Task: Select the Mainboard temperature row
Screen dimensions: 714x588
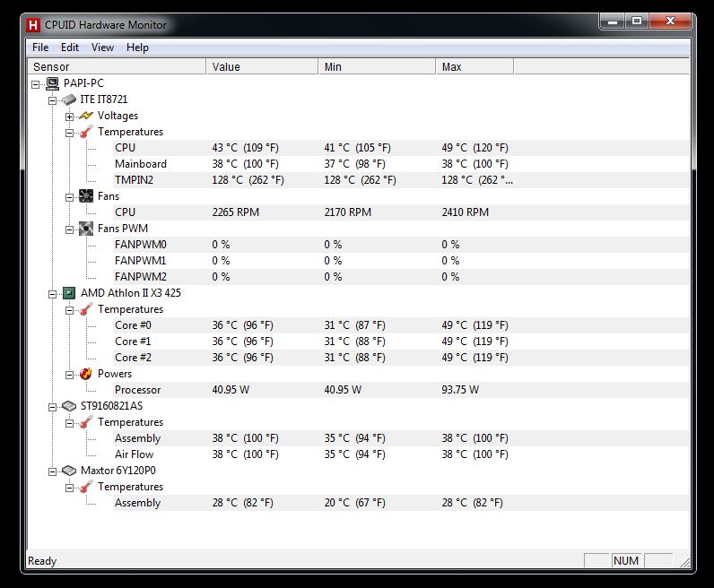Action: point(401,164)
